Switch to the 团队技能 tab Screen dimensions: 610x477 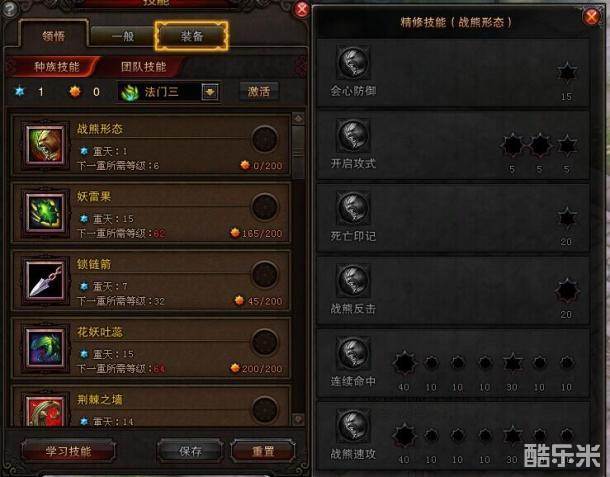pyautogui.click(x=143, y=67)
